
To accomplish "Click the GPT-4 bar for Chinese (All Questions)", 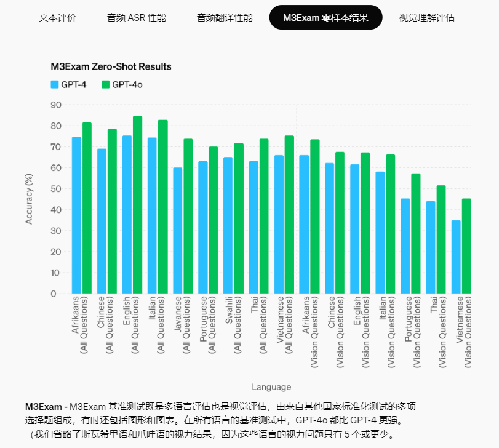I will 102,221.
